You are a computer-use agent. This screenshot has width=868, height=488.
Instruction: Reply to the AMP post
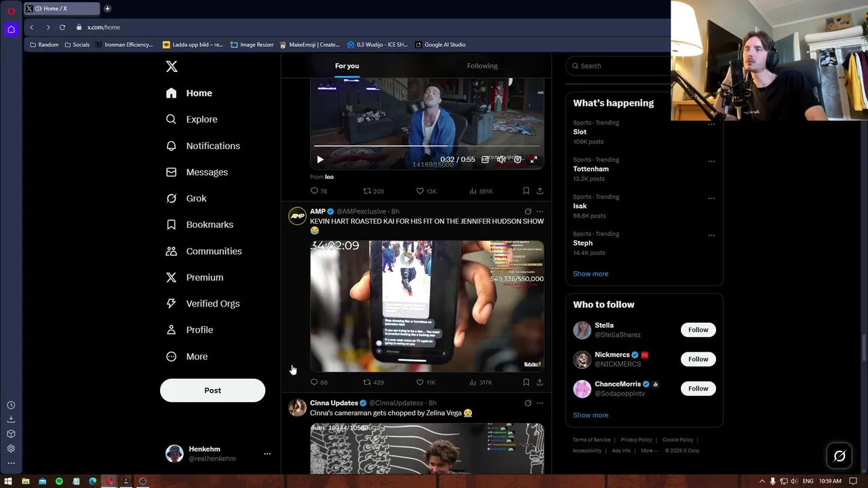point(319,382)
